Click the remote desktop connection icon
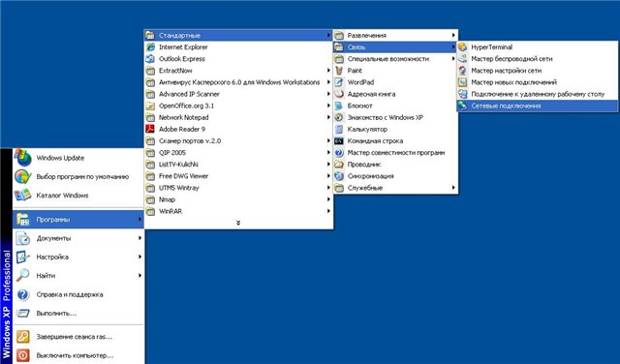The height and width of the screenshot is (364, 620). [x=463, y=94]
